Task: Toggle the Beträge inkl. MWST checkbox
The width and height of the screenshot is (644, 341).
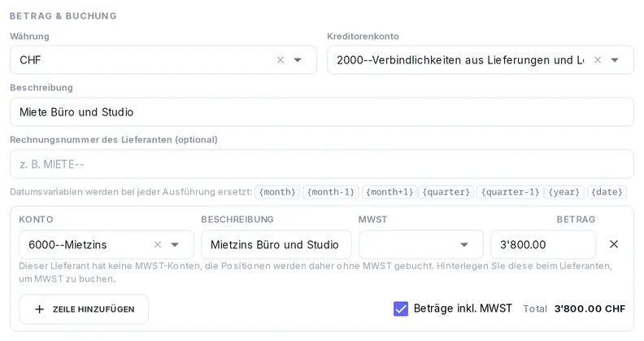Action: 401,308
